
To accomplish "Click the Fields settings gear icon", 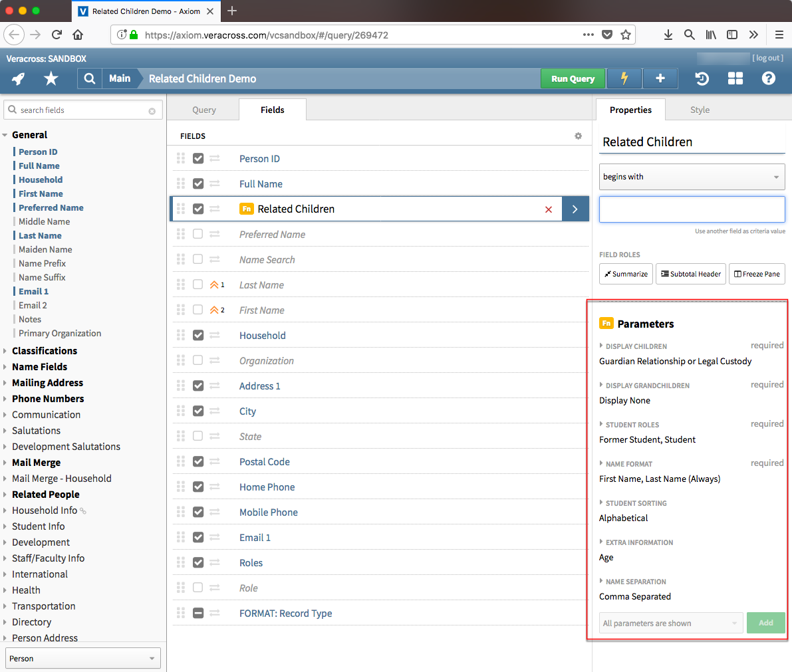I will click(x=578, y=136).
